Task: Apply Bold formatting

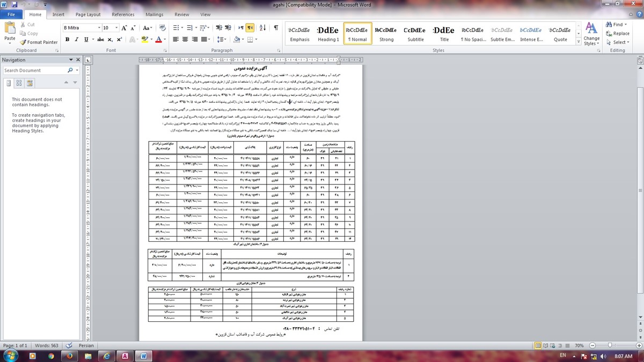Action: pyautogui.click(x=68, y=40)
